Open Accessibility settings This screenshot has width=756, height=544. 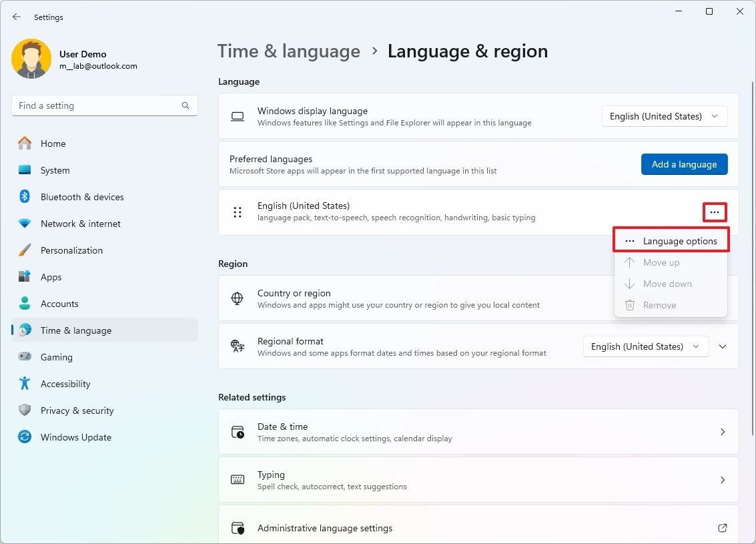[x=65, y=384]
